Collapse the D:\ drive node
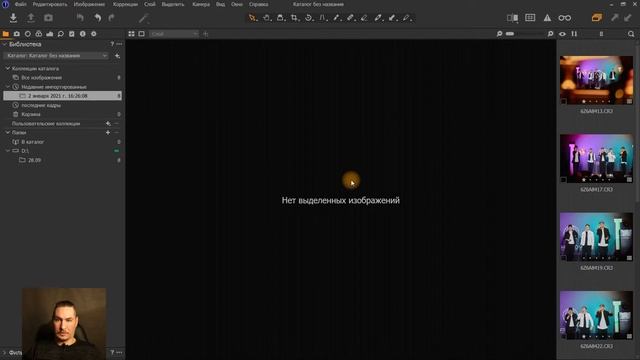Screen dimensions: 640x360 [x=7, y=151]
